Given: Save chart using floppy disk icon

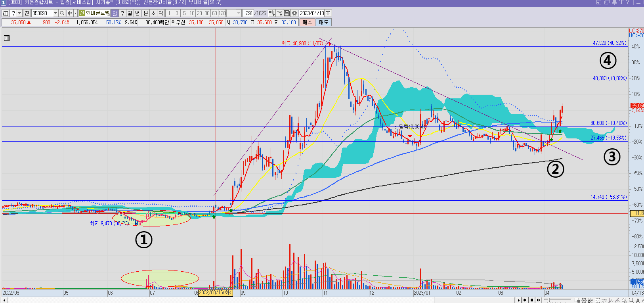Looking at the screenshot, I should point(287,13).
